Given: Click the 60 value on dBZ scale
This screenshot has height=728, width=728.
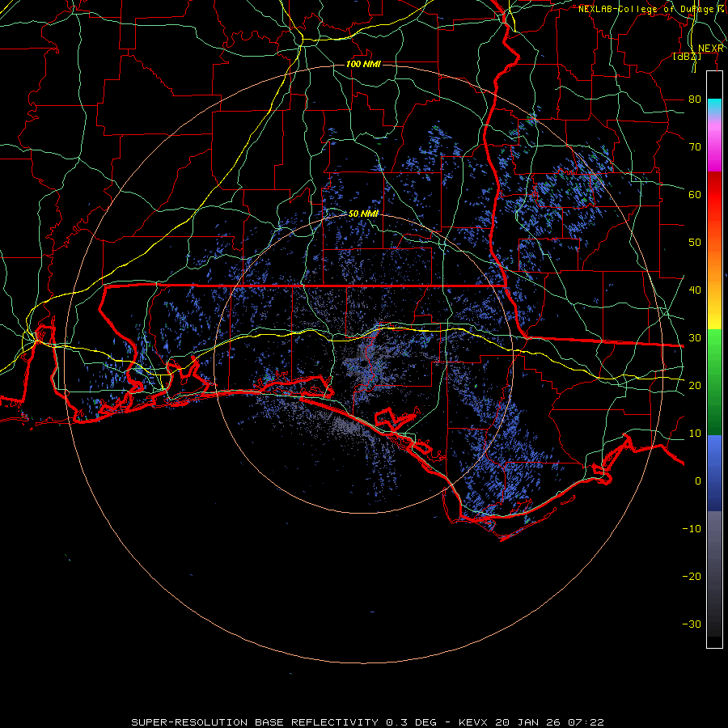Looking at the screenshot, I should [695, 194].
